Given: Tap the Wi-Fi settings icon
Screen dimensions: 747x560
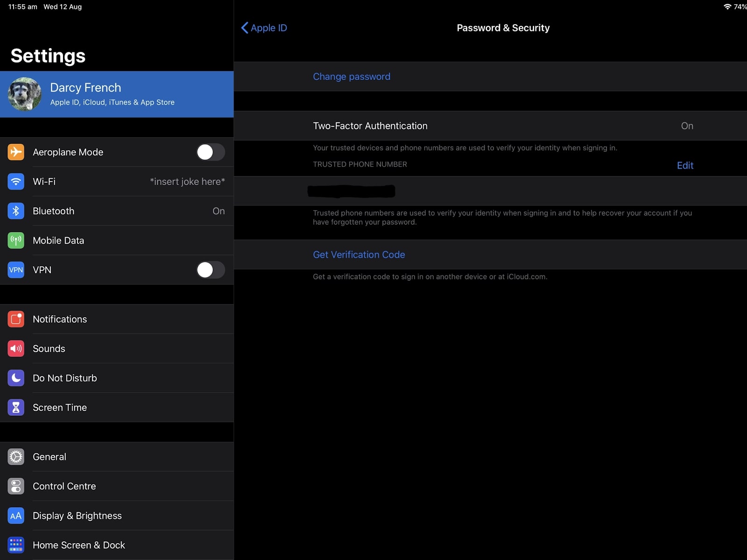Looking at the screenshot, I should coord(16,181).
